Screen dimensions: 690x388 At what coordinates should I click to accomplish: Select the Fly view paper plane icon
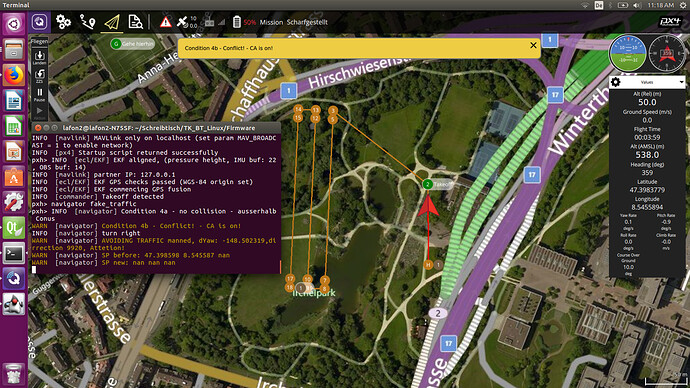click(112, 22)
